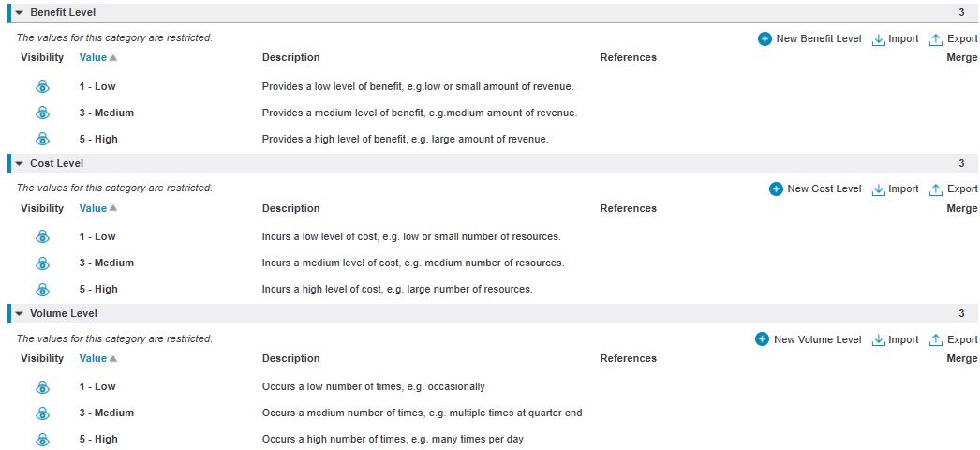Select the 3 - Medium volume level row
Image resolution: width=980 pixels, height=450 pixels.
[494, 413]
